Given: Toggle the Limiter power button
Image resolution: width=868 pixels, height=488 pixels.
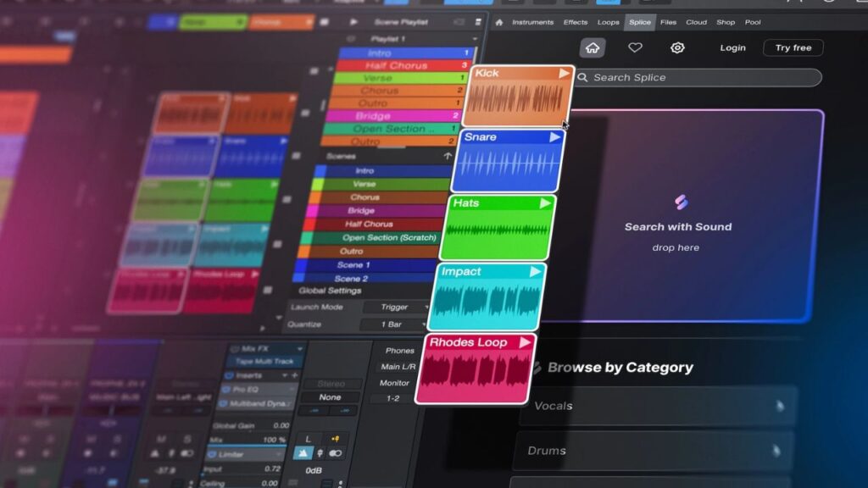Looking at the screenshot, I should [x=212, y=454].
